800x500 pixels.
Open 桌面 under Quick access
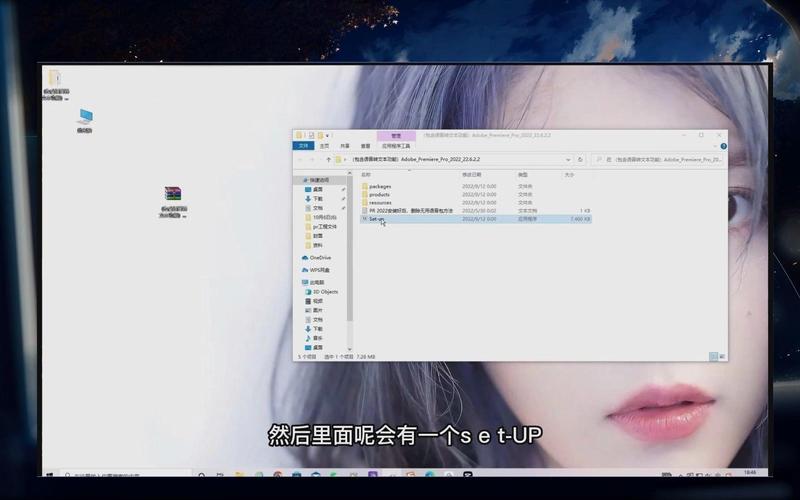(317, 189)
